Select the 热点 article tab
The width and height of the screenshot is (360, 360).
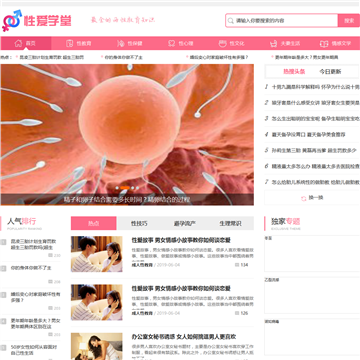(94, 223)
